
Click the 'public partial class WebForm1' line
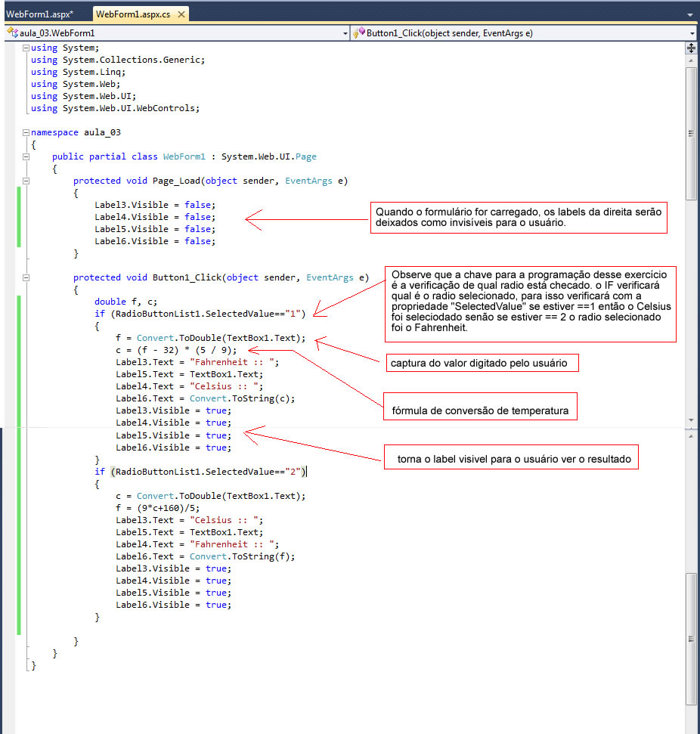(184, 156)
